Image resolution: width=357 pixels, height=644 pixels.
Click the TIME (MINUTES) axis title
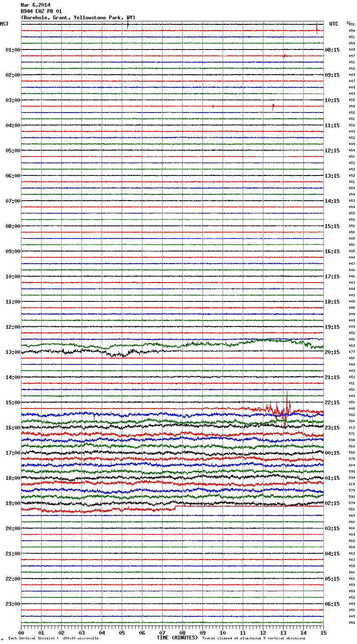pos(177,638)
